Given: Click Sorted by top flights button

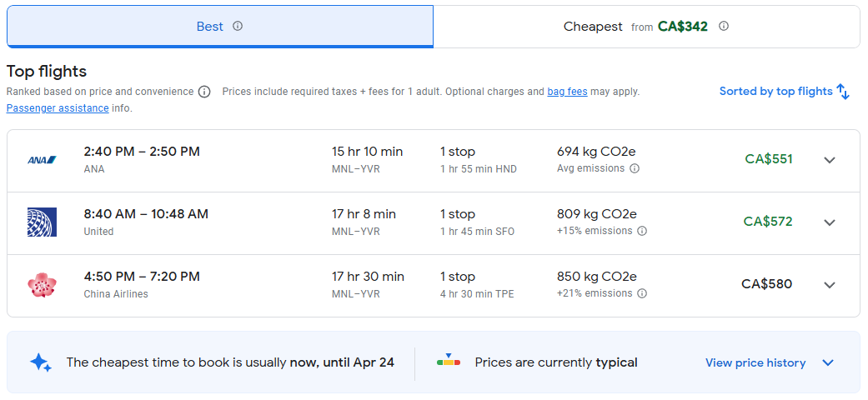Looking at the screenshot, I should click(x=775, y=92).
